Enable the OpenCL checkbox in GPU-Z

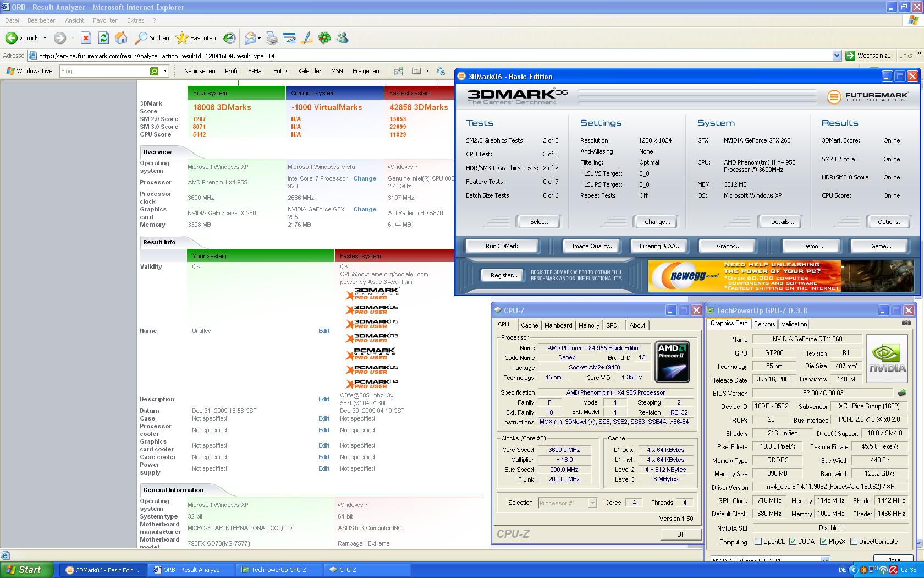coord(758,542)
